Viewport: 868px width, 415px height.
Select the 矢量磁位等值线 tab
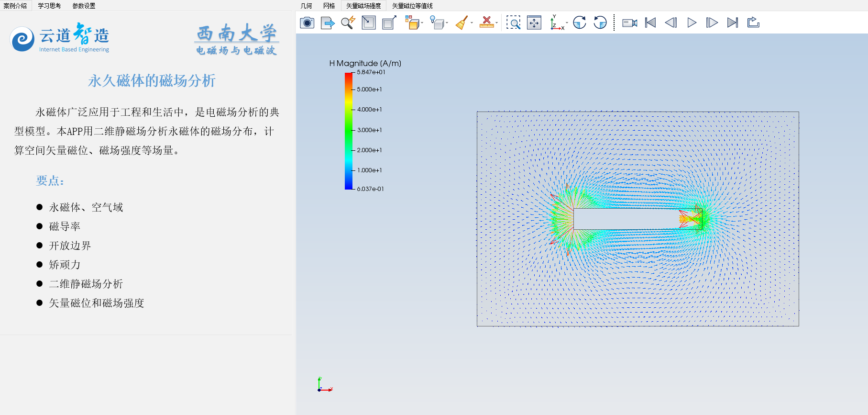tap(413, 6)
